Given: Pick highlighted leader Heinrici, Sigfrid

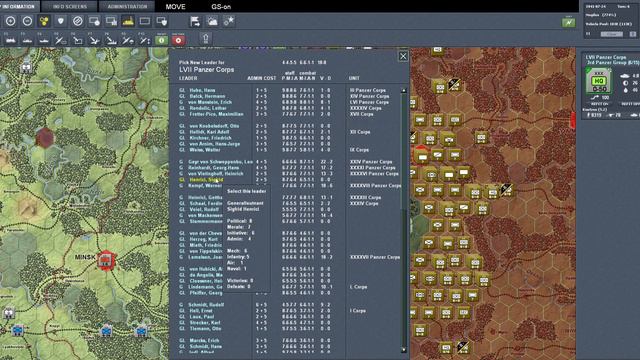Looking at the screenshot, I should 206,180.
